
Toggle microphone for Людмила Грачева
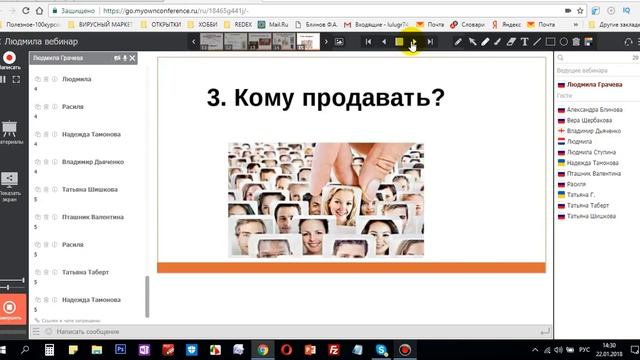[125, 58]
